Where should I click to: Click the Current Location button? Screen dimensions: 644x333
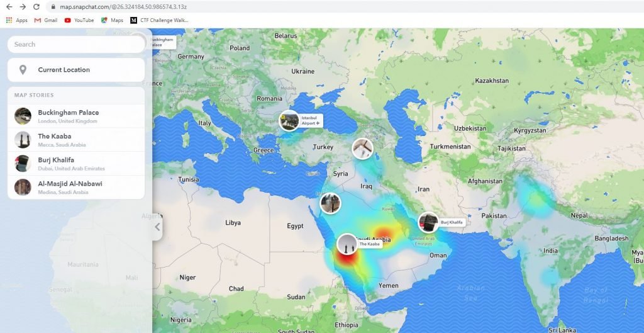point(76,70)
